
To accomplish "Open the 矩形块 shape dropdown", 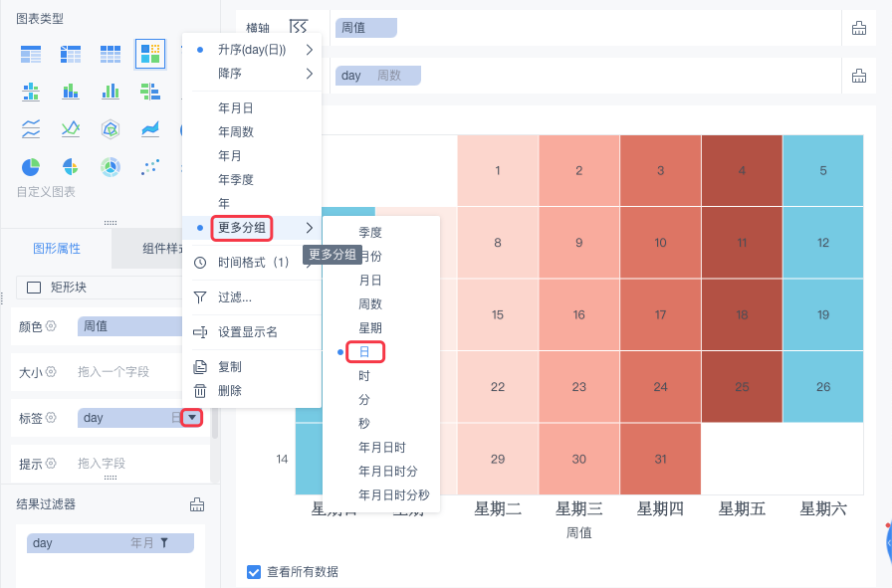I will coord(111,288).
